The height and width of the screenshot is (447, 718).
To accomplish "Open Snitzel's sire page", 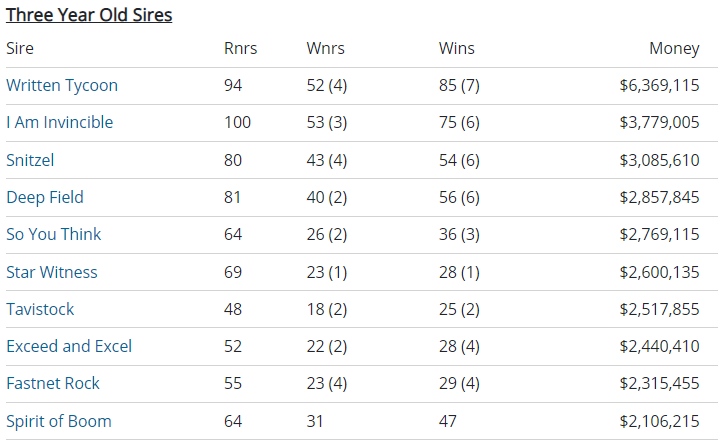I will pos(32,160).
